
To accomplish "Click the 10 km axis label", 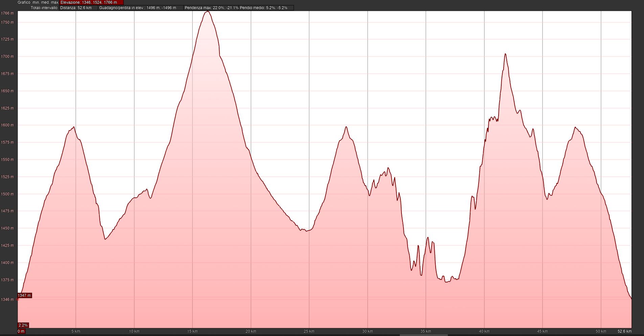I will (134, 331).
